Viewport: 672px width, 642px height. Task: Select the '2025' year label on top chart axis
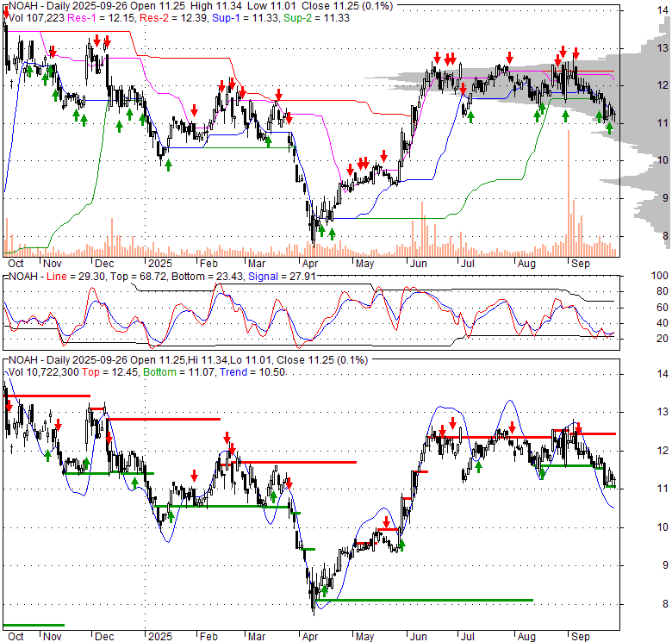point(160,264)
